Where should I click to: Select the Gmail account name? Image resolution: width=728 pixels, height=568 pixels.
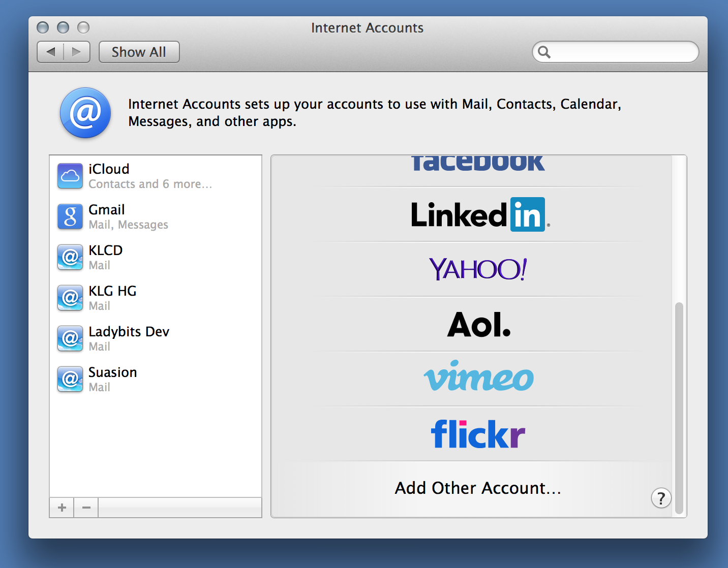(107, 209)
